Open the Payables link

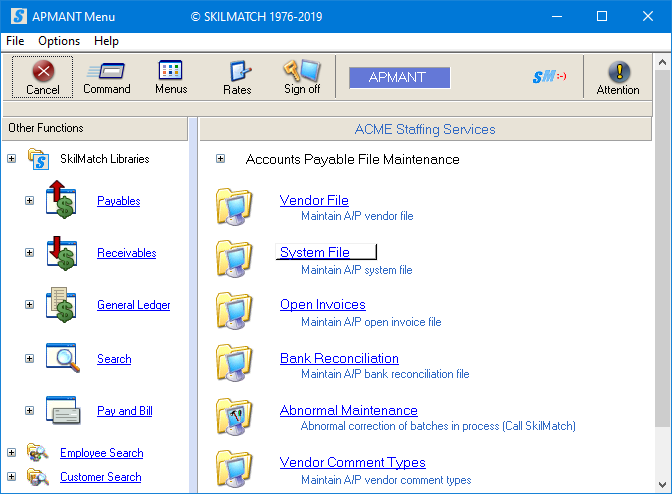tap(119, 201)
